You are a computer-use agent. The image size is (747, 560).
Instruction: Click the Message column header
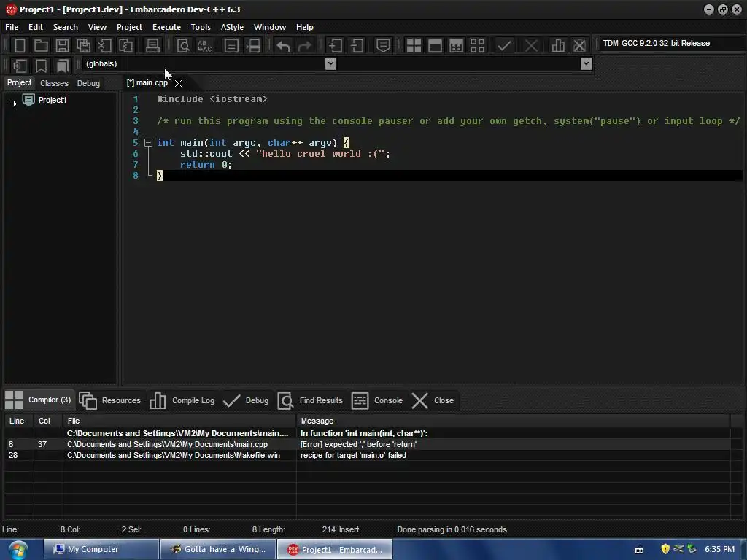[x=513, y=421]
